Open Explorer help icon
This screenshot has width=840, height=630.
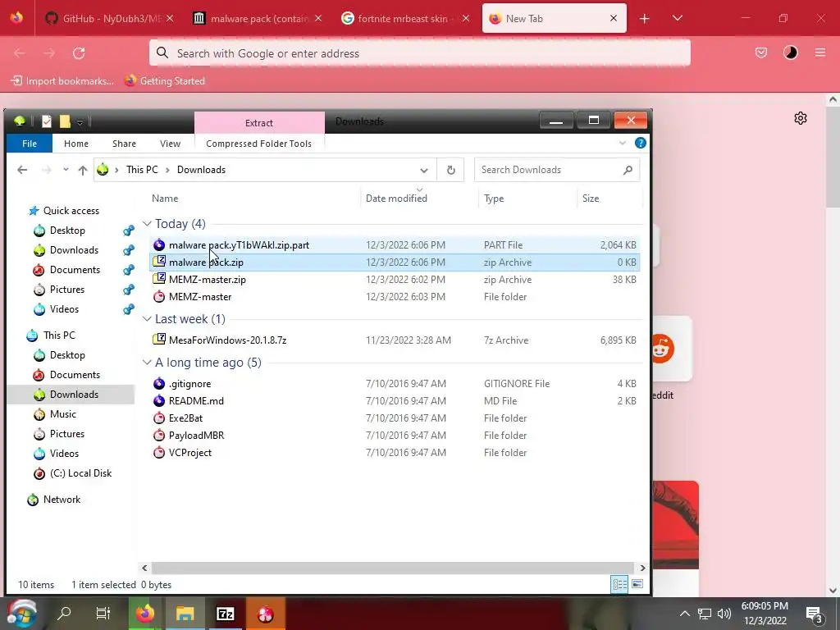(640, 143)
